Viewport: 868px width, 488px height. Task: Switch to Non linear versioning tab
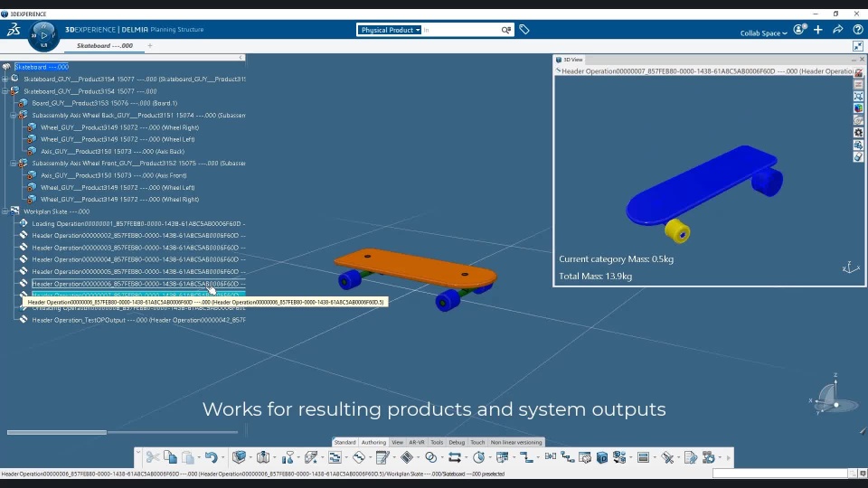coord(516,442)
